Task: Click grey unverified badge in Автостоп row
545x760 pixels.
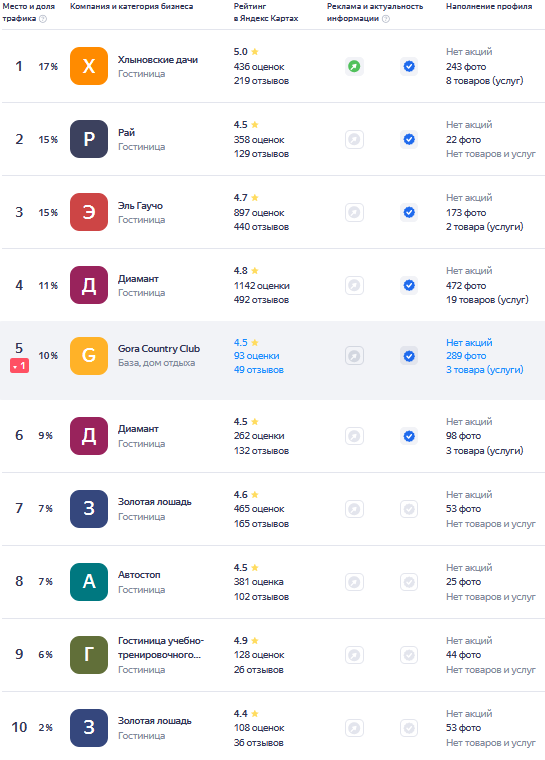Action: (409, 582)
